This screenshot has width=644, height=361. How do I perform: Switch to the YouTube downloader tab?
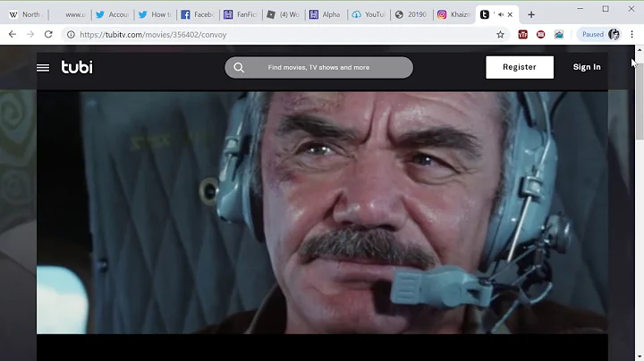point(369,15)
